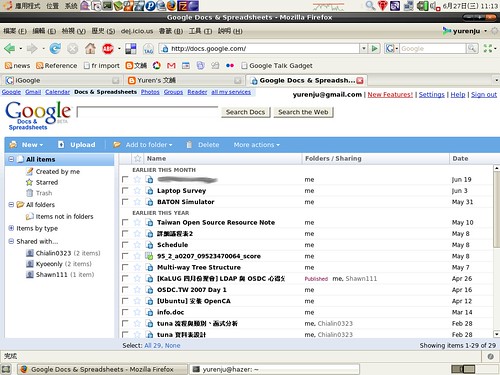
Task: Open the Flickr dots bookmark icon
Action: 230,66
